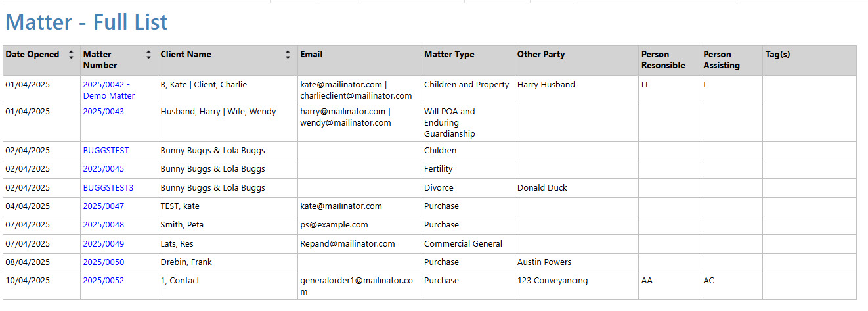The width and height of the screenshot is (868, 311).
Task: Open matter 2025/0048 link
Action: (103, 225)
